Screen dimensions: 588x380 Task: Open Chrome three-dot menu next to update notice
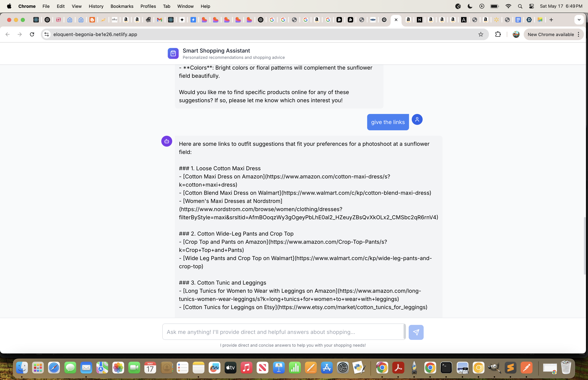click(x=578, y=34)
